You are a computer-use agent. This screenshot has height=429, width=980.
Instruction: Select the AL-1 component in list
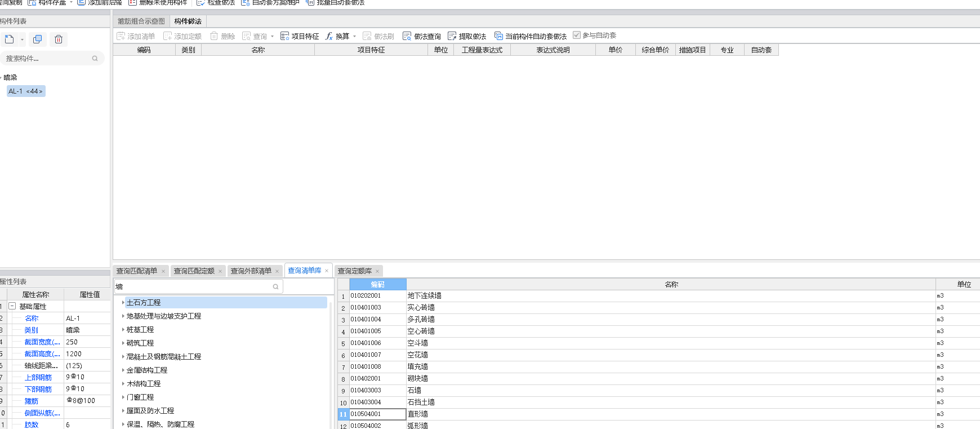pos(26,91)
